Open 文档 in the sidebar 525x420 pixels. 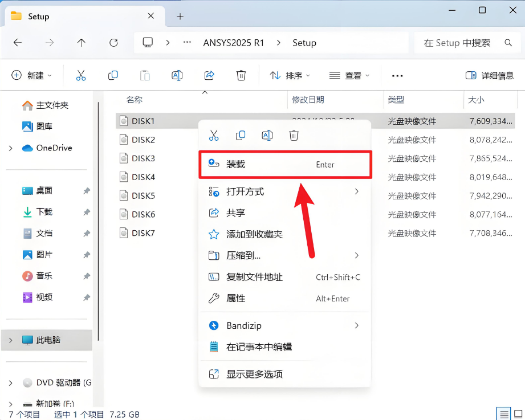37,233
